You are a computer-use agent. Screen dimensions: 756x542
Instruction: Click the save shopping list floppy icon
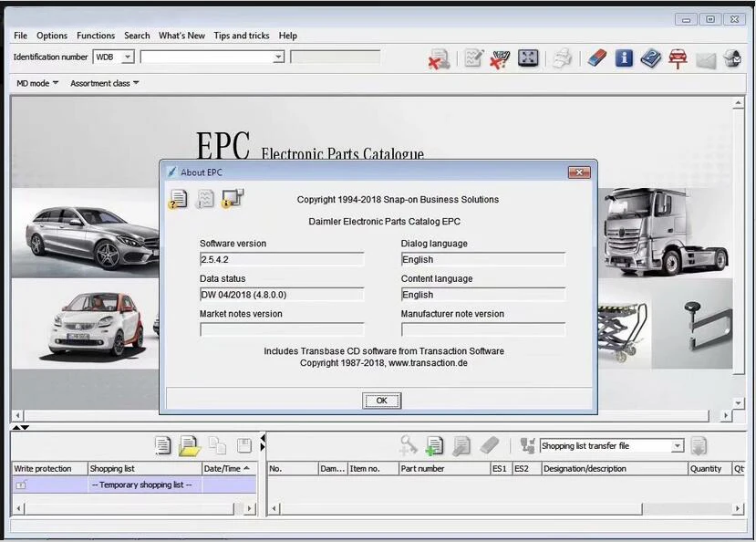point(244,445)
